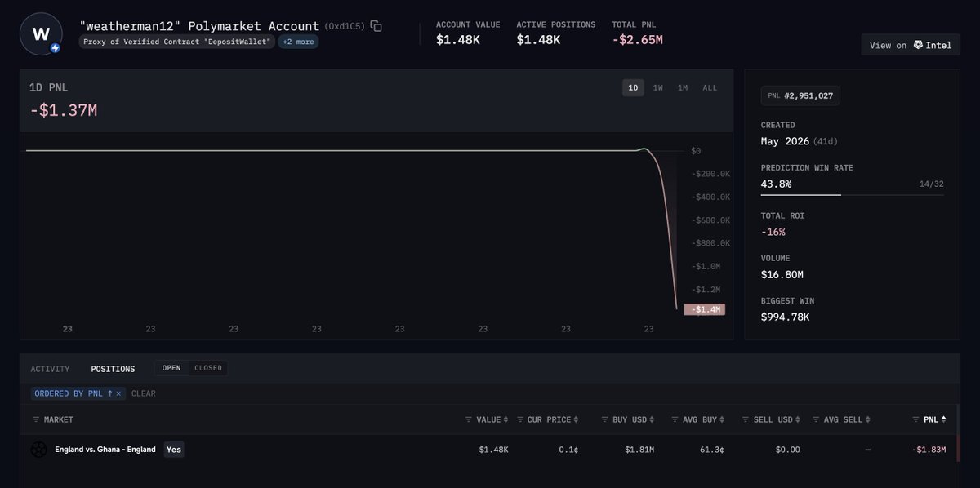Open the filter icon for MARKET column
This screenshot has height=488, width=980.
pos(36,419)
